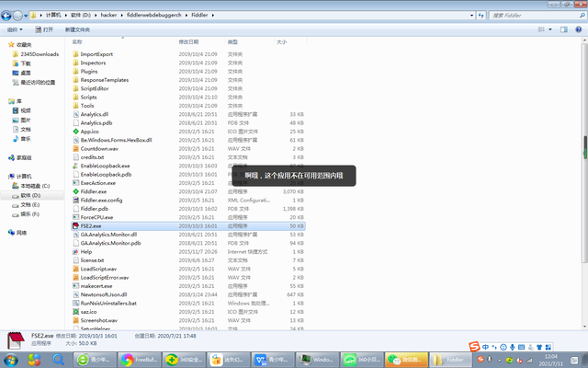Switch to 360安全 taskbar window
Image resolution: width=588 pixels, height=368 pixels.
tap(184, 360)
